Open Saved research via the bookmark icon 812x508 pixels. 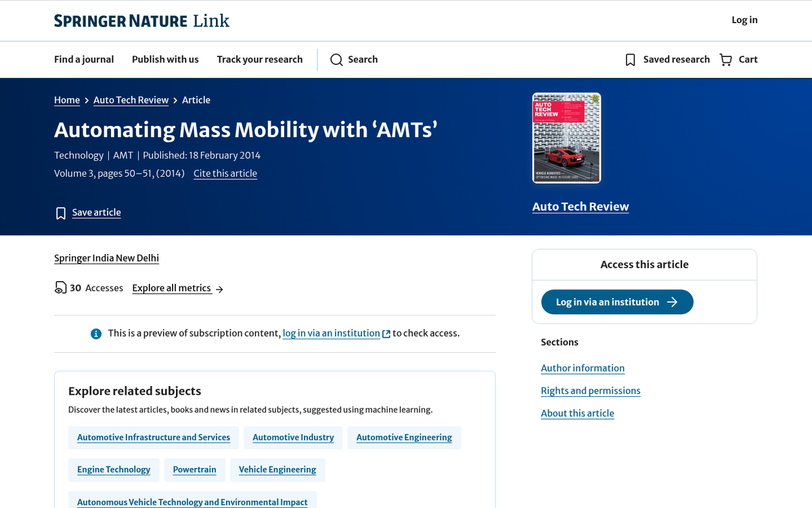[631, 60]
